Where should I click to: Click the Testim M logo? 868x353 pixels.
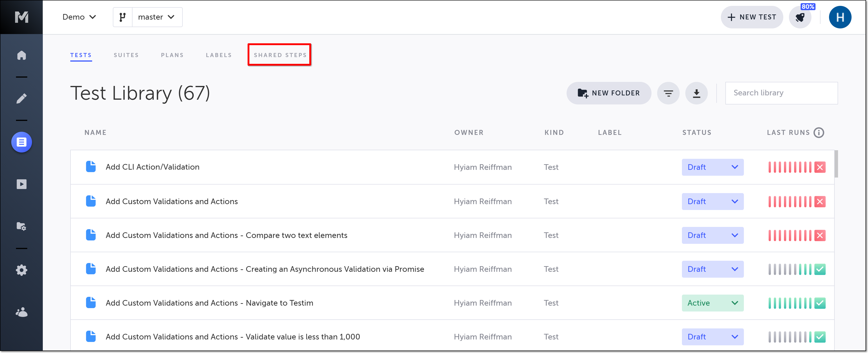click(22, 17)
